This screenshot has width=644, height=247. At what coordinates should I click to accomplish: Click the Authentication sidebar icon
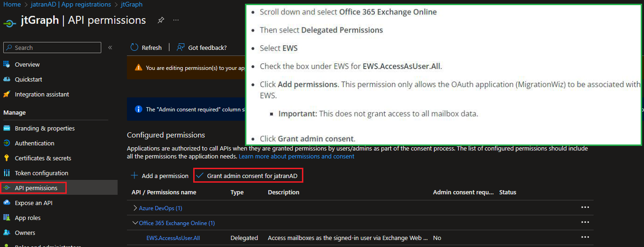tap(7, 143)
